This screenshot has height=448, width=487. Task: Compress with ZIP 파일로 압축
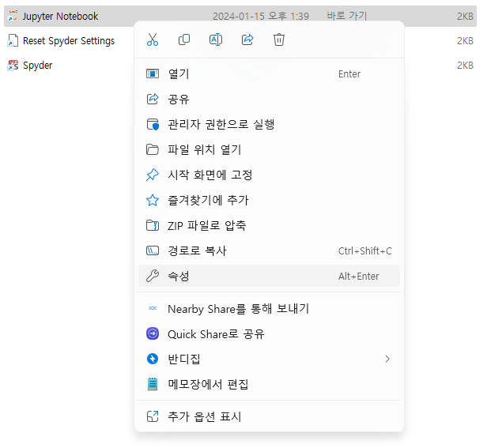(269, 225)
